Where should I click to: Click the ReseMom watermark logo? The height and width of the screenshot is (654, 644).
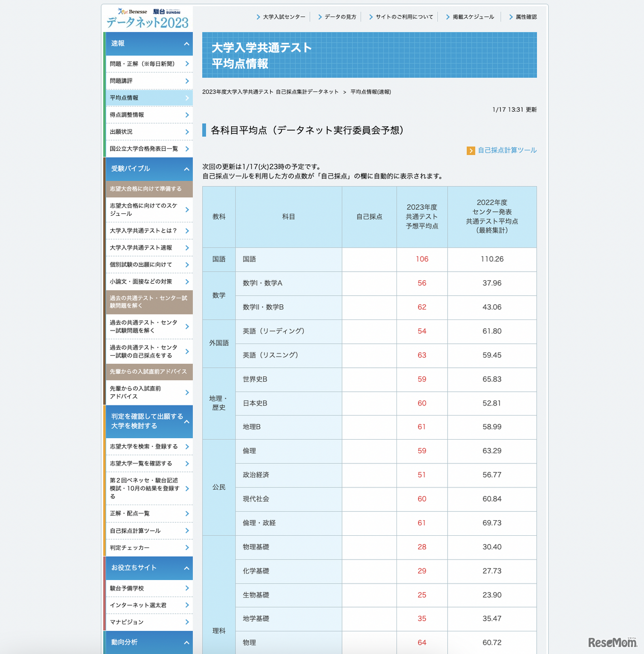coord(612,642)
